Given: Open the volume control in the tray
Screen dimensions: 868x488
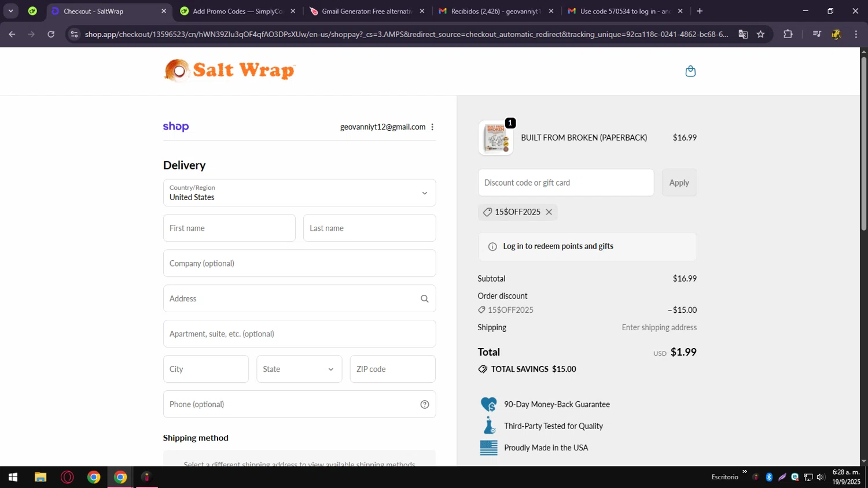Looking at the screenshot, I should [x=821, y=477].
